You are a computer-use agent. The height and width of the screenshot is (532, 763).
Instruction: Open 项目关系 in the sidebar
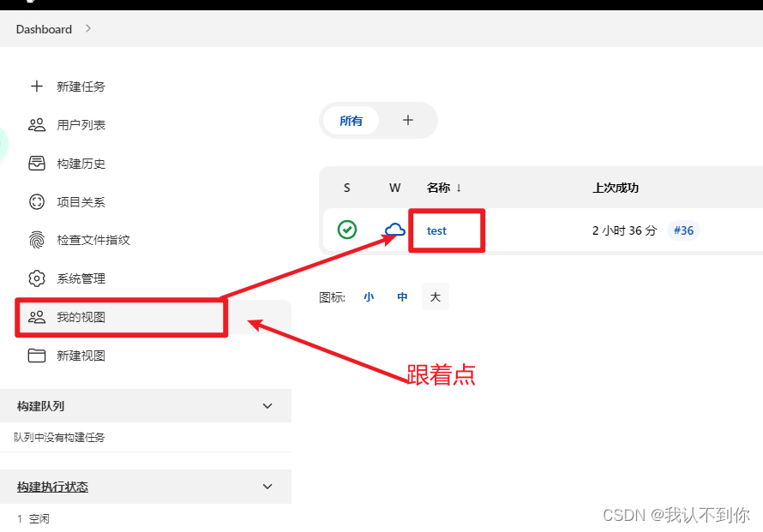tap(81, 202)
